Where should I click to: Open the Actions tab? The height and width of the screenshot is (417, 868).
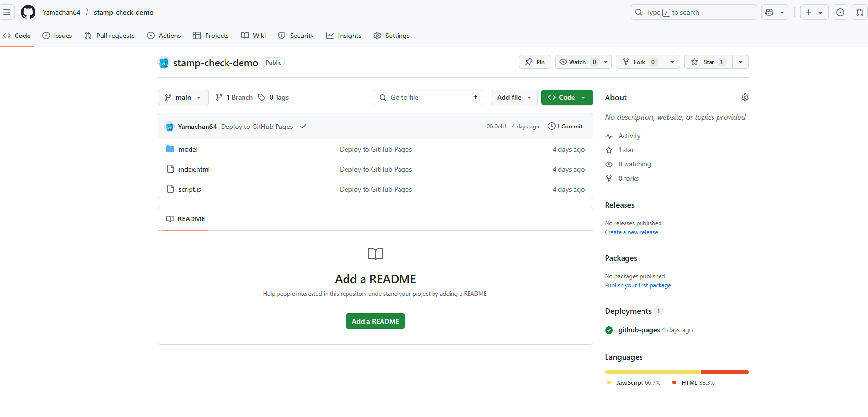[x=164, y=36]
